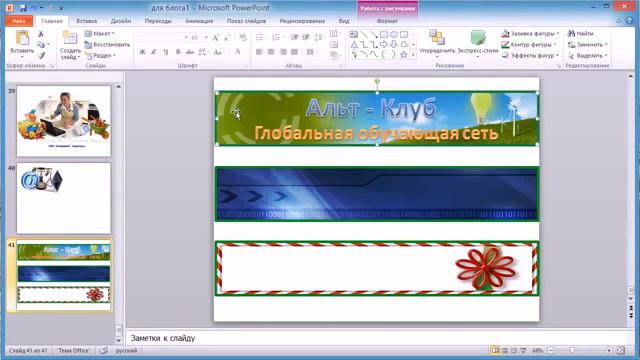Select slide 39 thumbnail
Screen dimensions: 640x360
point(64,121)
